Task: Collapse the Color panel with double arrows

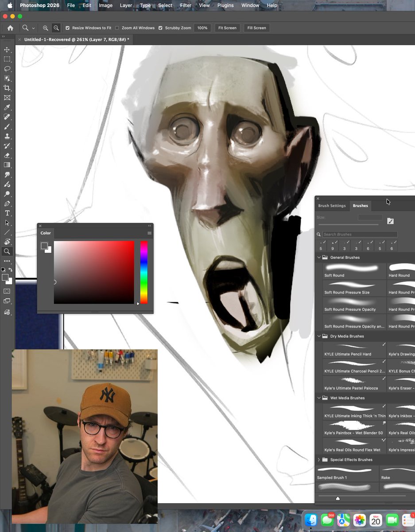Action: (149, 226)
